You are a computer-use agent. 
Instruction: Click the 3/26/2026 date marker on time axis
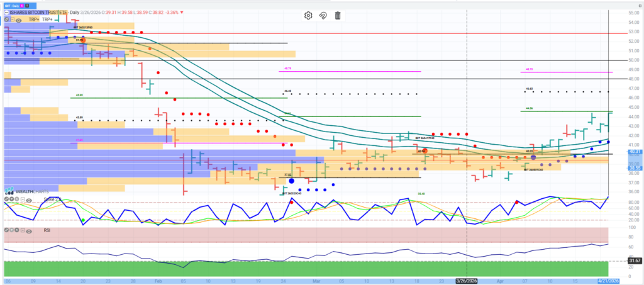[465, 280]
